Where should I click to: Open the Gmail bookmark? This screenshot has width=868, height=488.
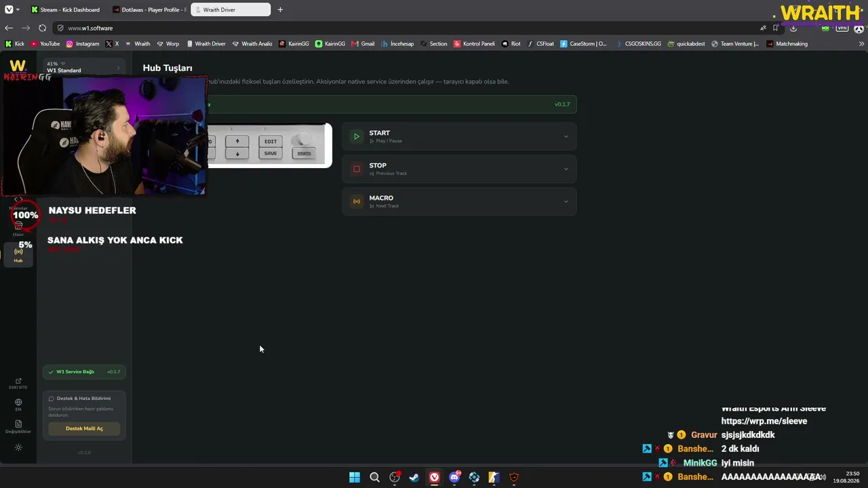pos(363,44)
